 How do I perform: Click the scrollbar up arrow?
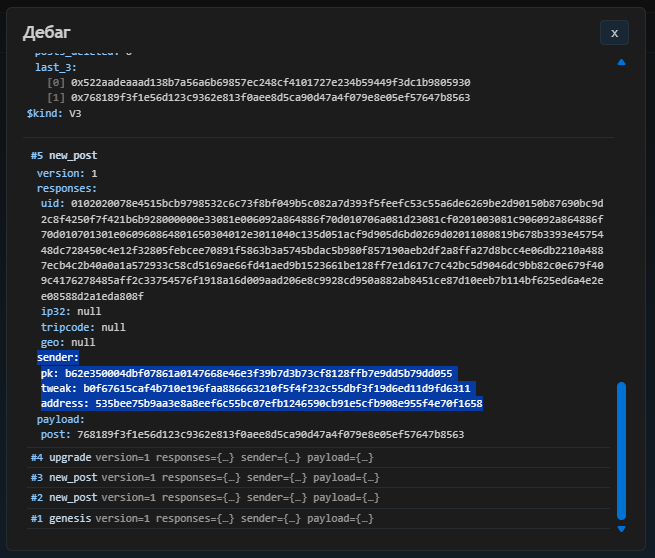[621, 62]
